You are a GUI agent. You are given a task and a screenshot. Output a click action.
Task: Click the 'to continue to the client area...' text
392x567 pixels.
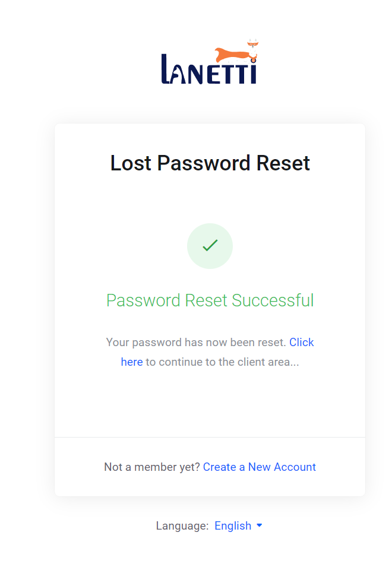tap(222, 362)
